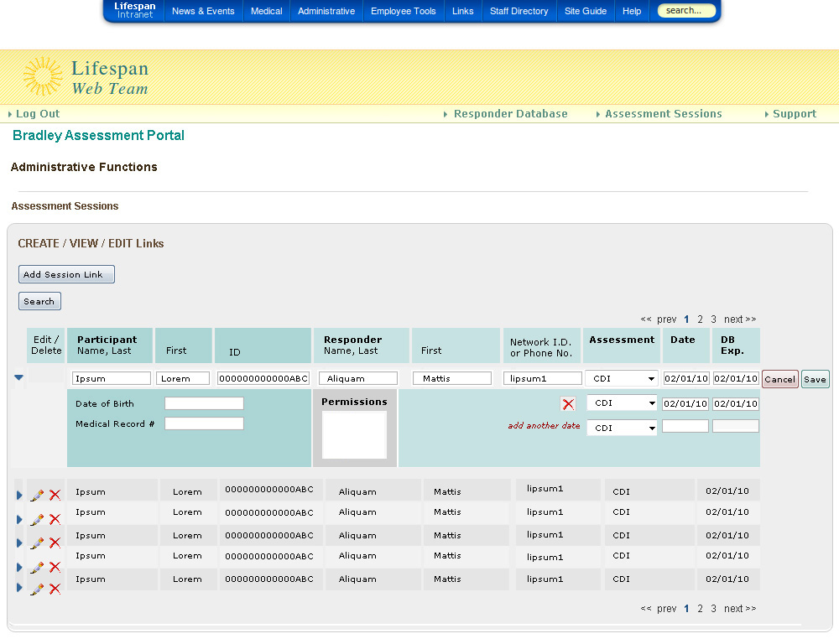Open the Medical menu
The height and width of the screenshot is (644, 839).
click(267, 11)
